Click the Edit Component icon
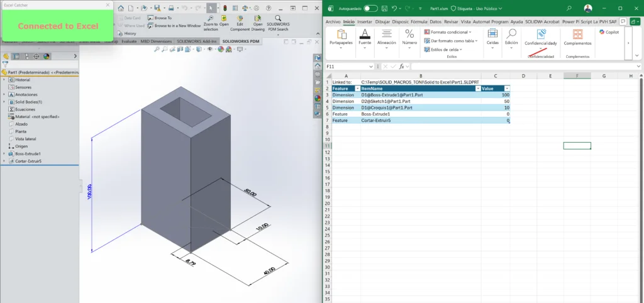 click(240, 23)
